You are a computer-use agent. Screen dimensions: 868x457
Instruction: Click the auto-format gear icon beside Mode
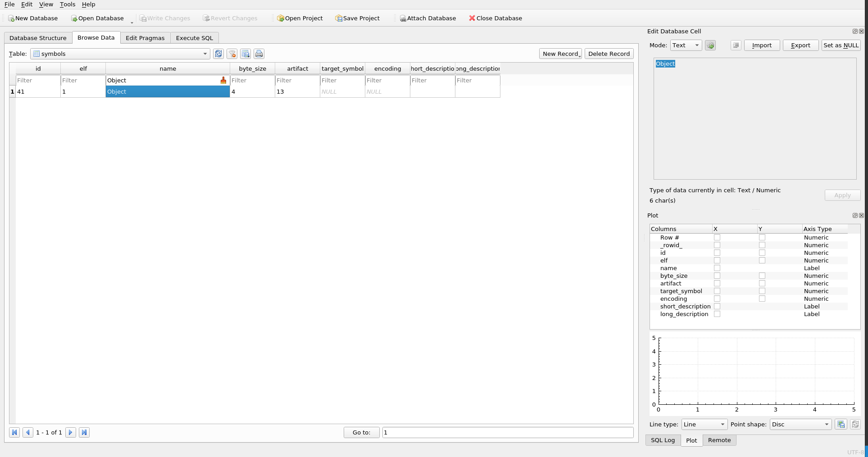[710, 45]
